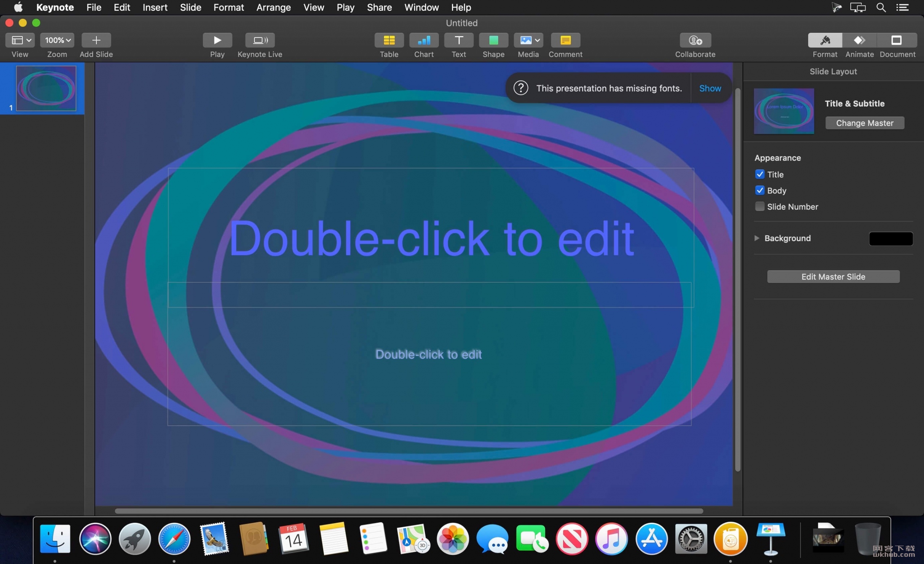The width and height of the screenshot is (924, 564).
Task: Uncheck the Body appearance checkbox
Action: (759, 190)
